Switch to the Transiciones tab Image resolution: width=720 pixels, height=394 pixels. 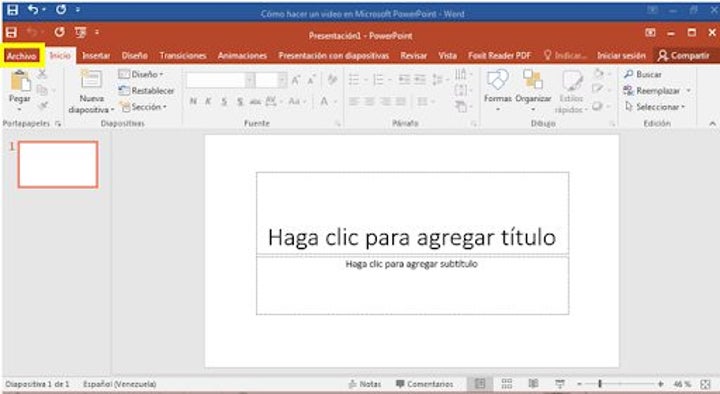[x=183, y=56]
